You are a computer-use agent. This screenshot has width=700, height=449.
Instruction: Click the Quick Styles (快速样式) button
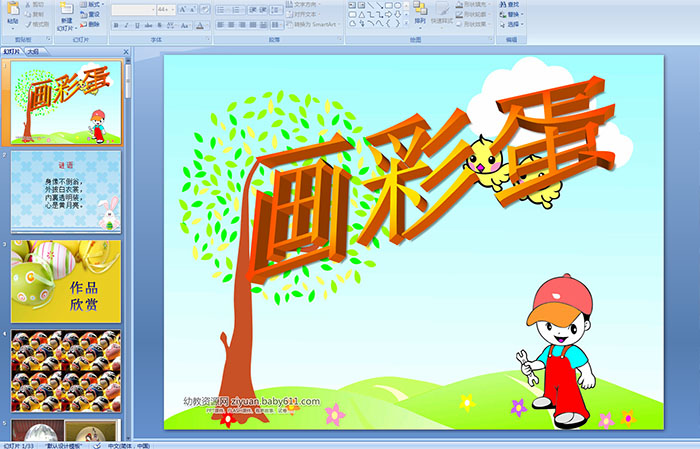tap(442, 13)
